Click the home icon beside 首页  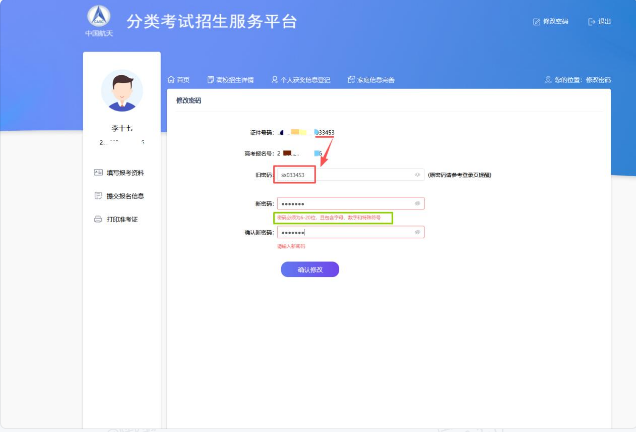(171, 79)
